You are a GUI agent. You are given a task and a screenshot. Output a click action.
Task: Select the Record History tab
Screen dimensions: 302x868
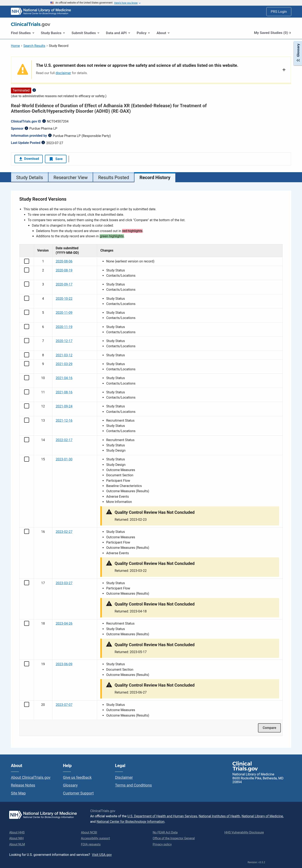[x=155, y=178]
